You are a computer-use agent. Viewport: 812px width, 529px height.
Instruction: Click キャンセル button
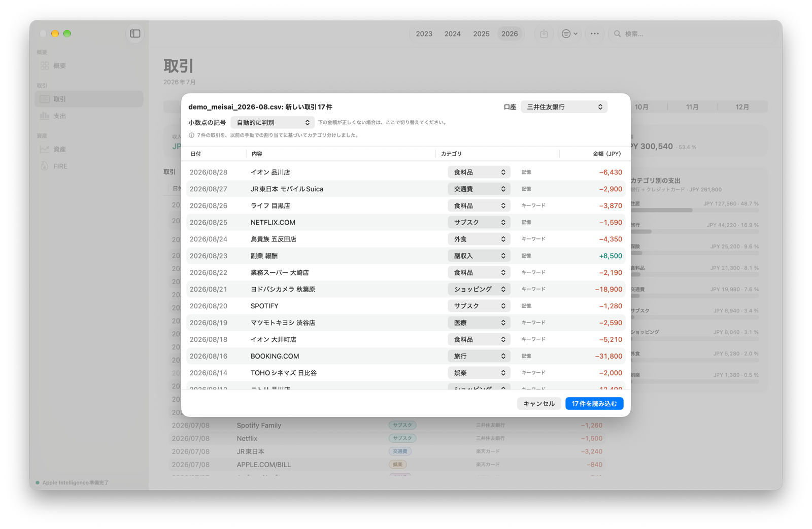pos(539,404)
